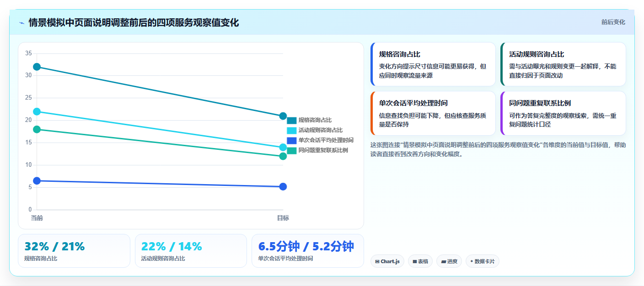Click the main title 情景模拟中页面说明调整前后
The height and width of the screenshot is (286, 644).
pos(134,23)
